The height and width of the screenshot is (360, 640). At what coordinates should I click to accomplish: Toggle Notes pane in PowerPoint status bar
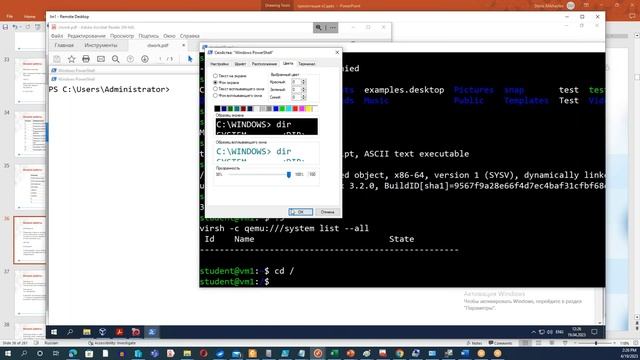point(474,343)
